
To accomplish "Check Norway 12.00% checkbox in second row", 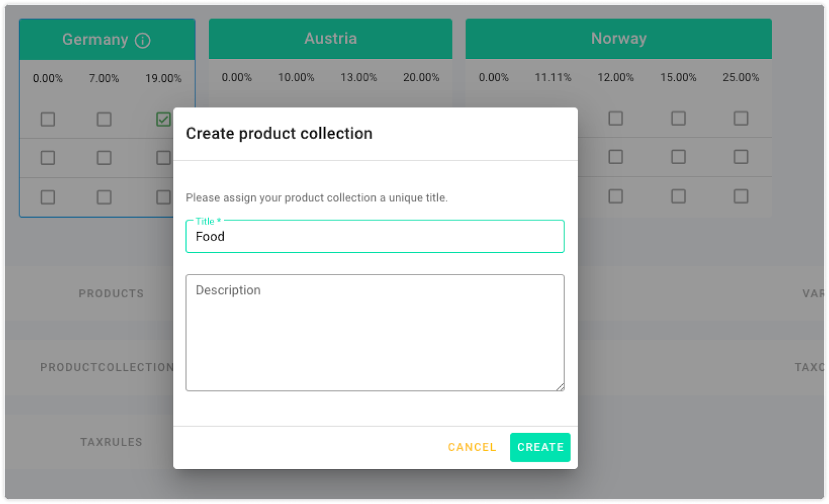I will point(616,157).
